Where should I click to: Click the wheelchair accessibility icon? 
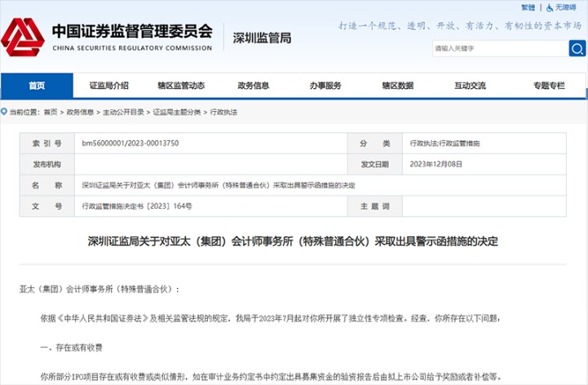click(550, 7)
